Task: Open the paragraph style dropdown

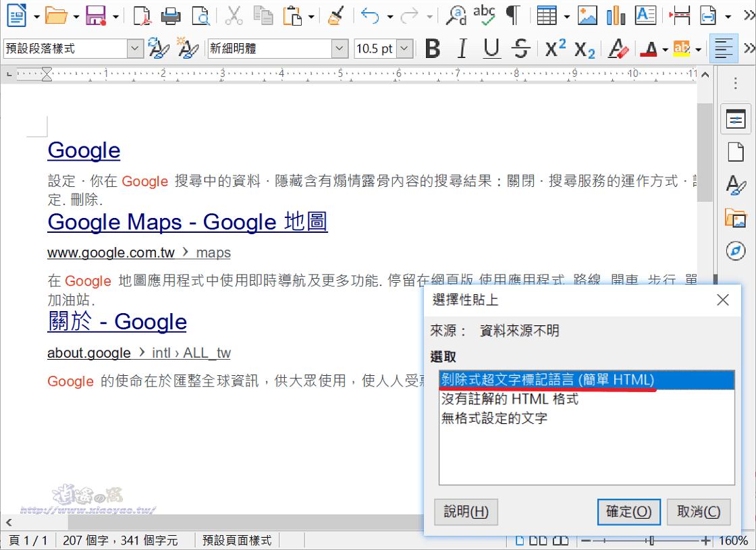Action: [x=134, y=48]
